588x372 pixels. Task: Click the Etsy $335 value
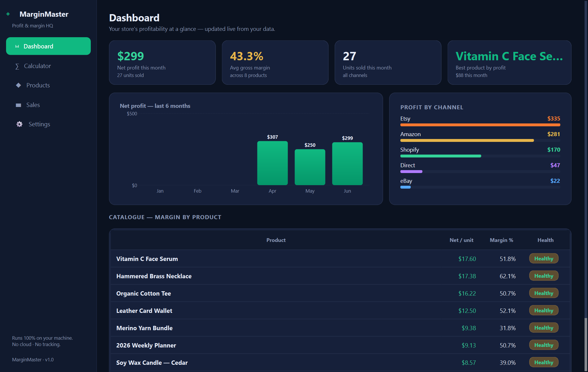tap(554, 119)
